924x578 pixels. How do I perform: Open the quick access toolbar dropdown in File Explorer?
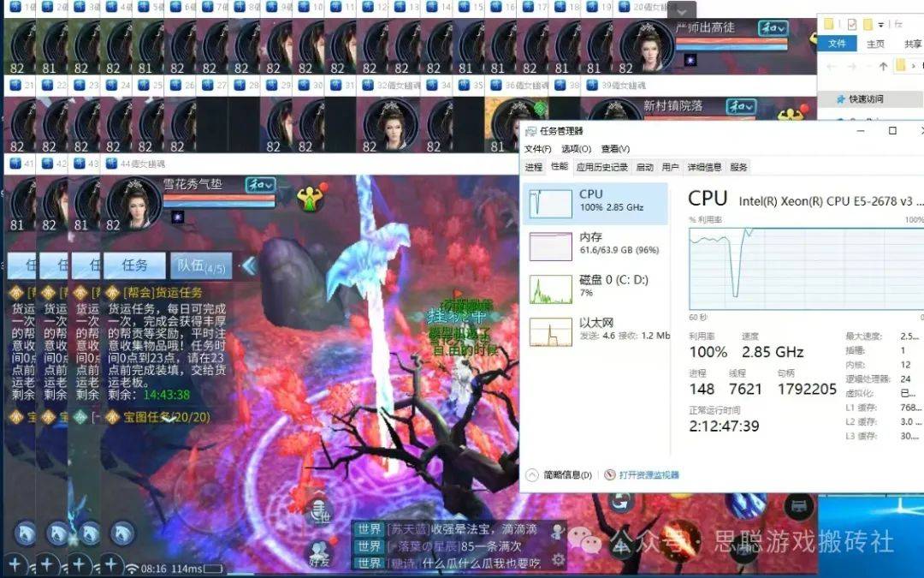pyautogui.click(x=881, y=25)
